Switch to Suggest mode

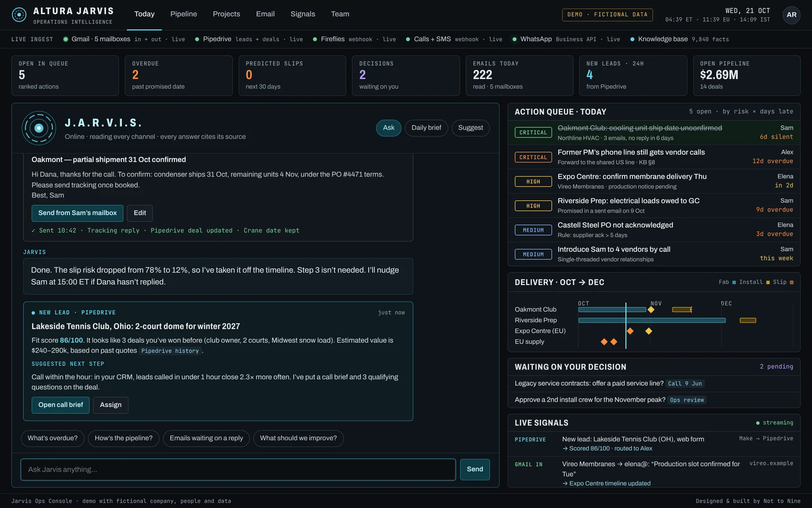point(470,128)
